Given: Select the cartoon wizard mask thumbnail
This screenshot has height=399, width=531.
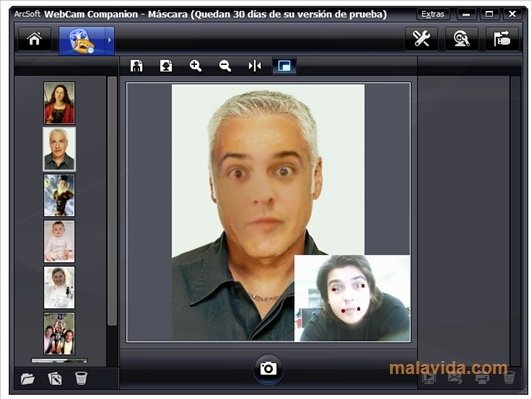Looking at the screenshot, I should click(59, 195).
